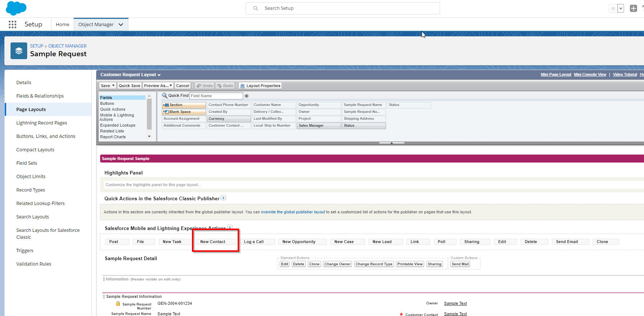Click the Cancel button in layout toolbar
The width and height of the screenshot is (644, 316).
[183, 86]
